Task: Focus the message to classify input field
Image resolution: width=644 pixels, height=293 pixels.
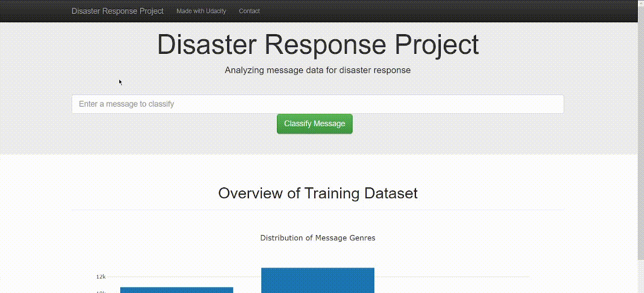Action: pos(317,104)
